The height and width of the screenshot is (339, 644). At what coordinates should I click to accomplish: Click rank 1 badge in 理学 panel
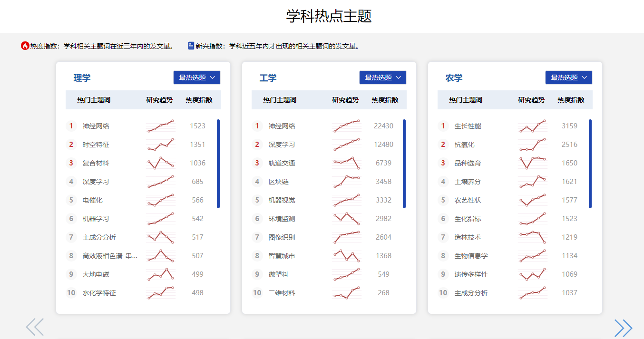click(x=71, y=126)
